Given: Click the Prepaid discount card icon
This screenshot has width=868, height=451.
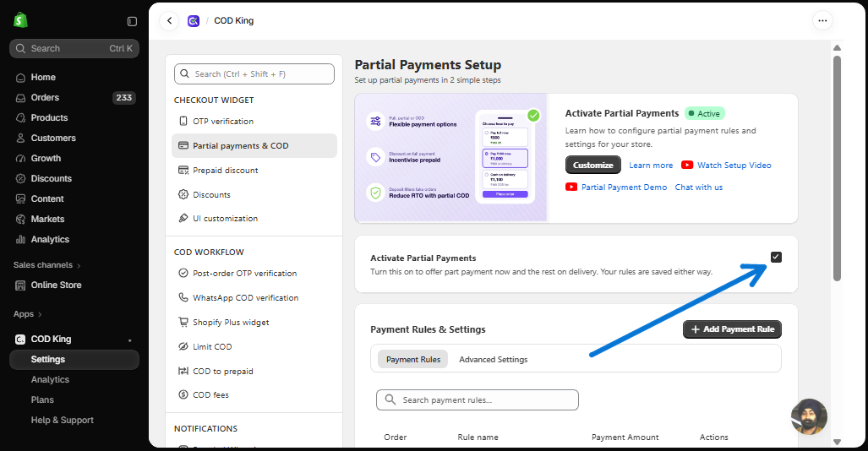Looking at the screenshot, I should [x=183, y=171].
